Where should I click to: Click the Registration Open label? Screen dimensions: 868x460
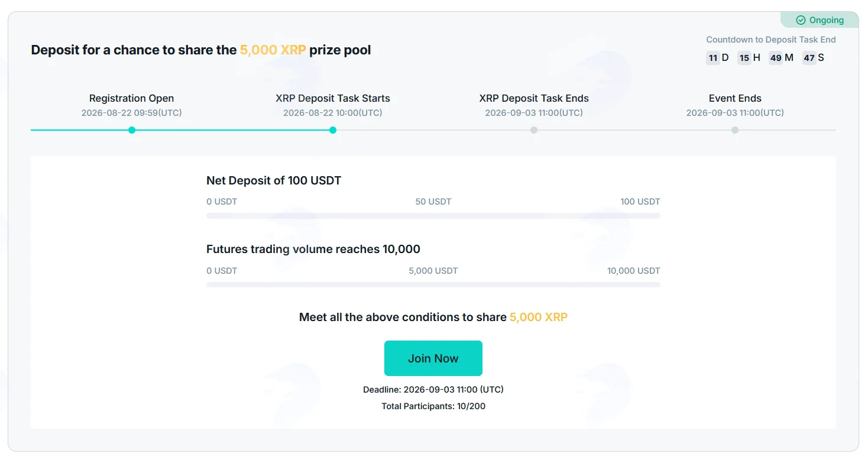coord(132,98)
